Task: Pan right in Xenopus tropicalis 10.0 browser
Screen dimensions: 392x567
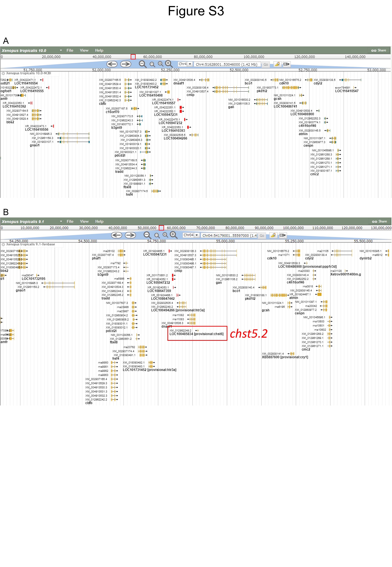Action: (x=125, y=64)
